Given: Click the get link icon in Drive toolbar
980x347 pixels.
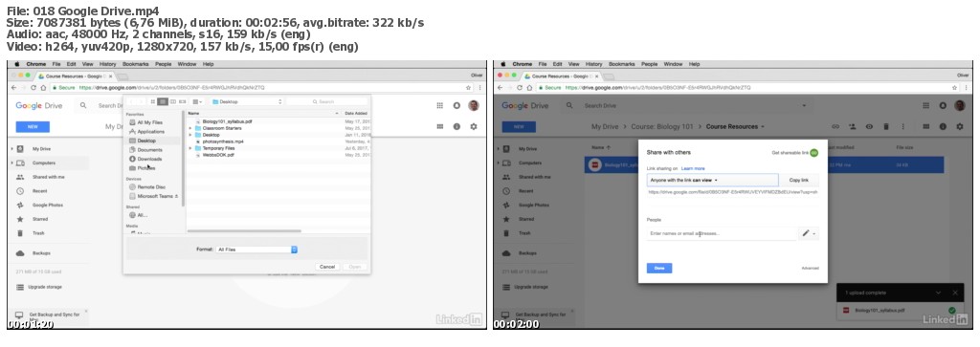Looking at the screenshot, I should (835, 126).
